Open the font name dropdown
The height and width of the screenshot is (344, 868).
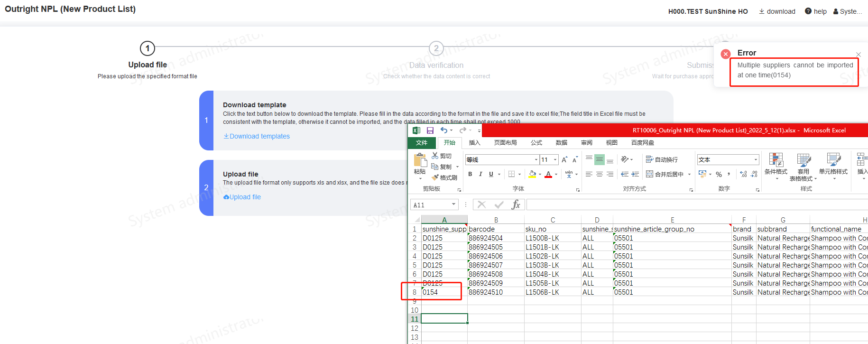(x=536, y=160)
